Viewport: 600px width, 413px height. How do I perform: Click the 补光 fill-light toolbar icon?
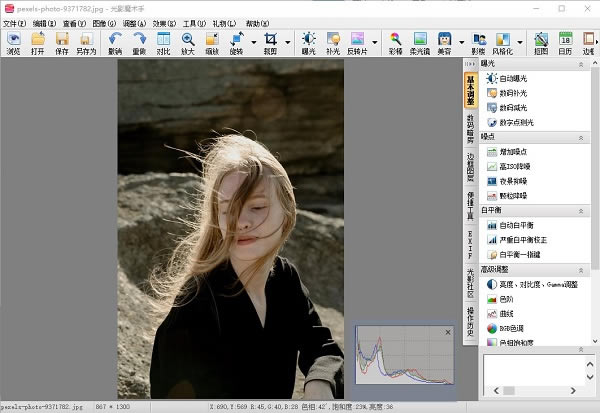tap(333, 43)
